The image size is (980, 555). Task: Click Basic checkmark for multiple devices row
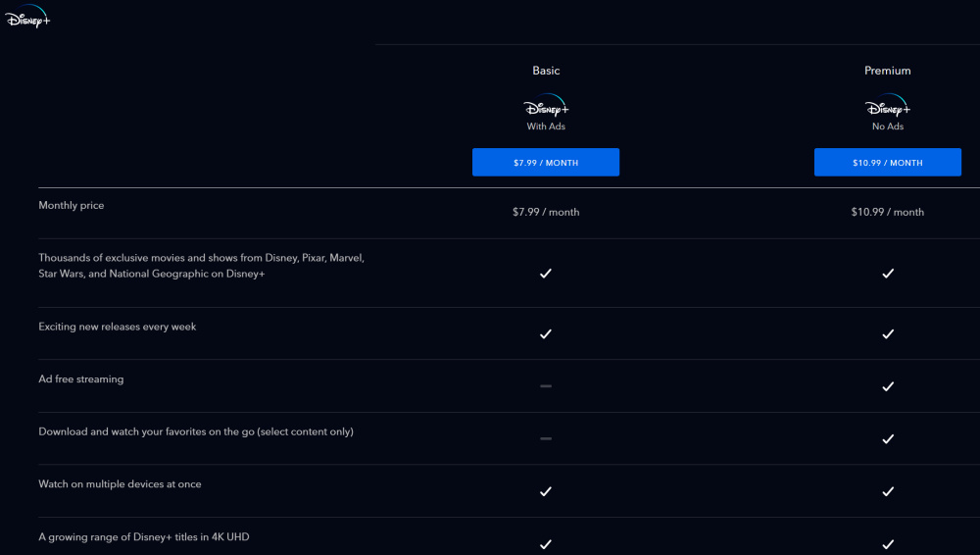click(x=546, y=491)
